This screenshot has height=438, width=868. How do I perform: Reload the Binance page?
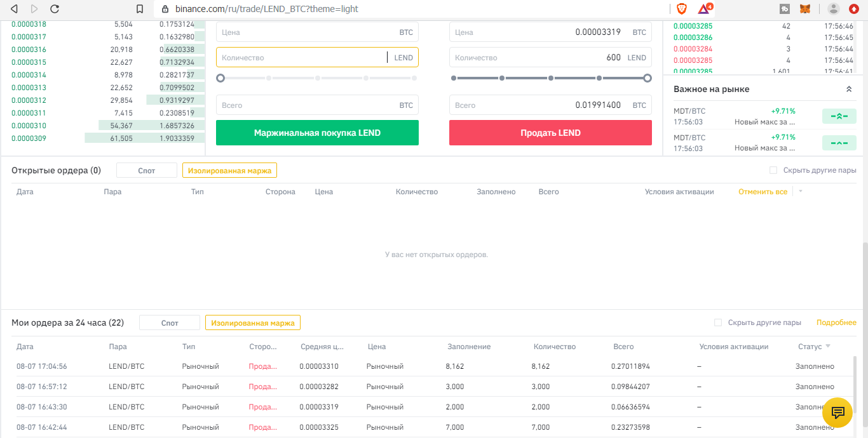(55, 9)
